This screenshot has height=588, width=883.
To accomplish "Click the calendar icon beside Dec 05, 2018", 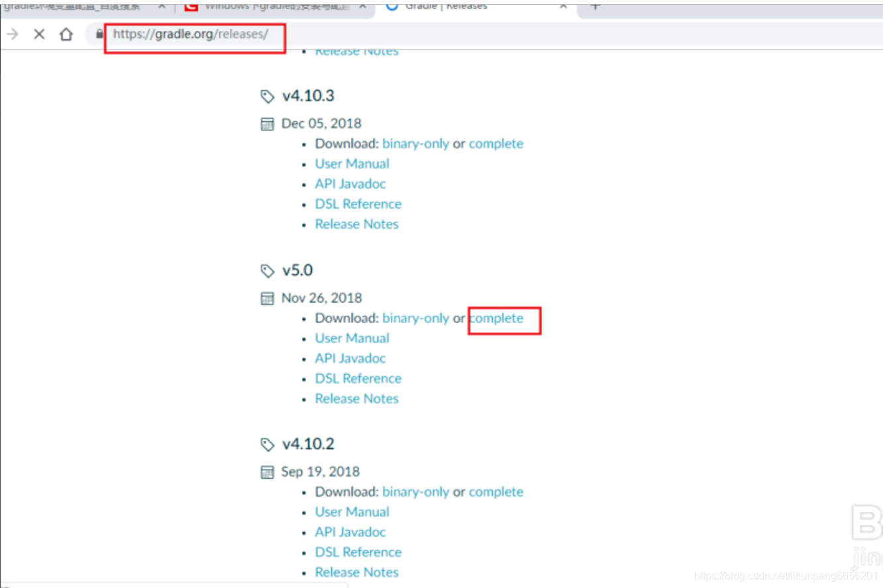I will pyautogui.click(x=267, y=124).
